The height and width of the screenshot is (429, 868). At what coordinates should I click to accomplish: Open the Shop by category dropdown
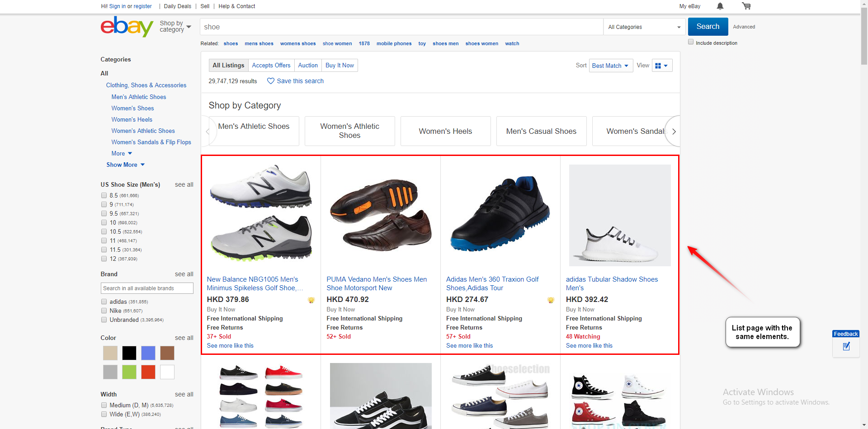pyautogui.click(x=175, y=26)
